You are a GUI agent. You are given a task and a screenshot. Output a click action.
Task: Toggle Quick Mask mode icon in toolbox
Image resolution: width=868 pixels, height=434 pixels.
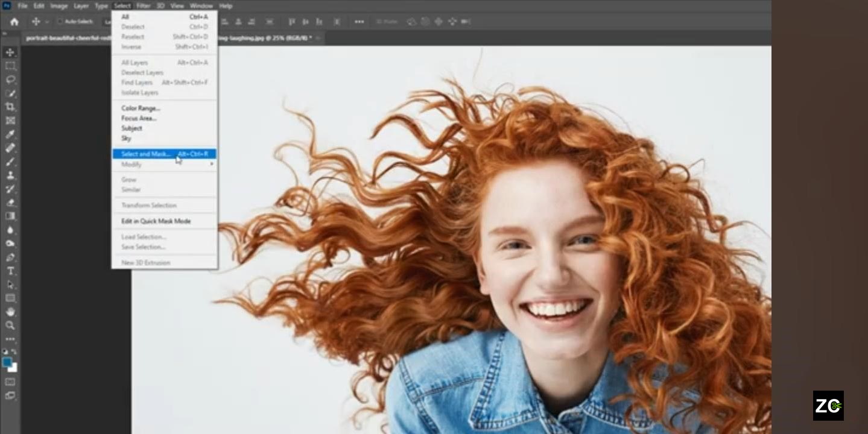(10, 382)
